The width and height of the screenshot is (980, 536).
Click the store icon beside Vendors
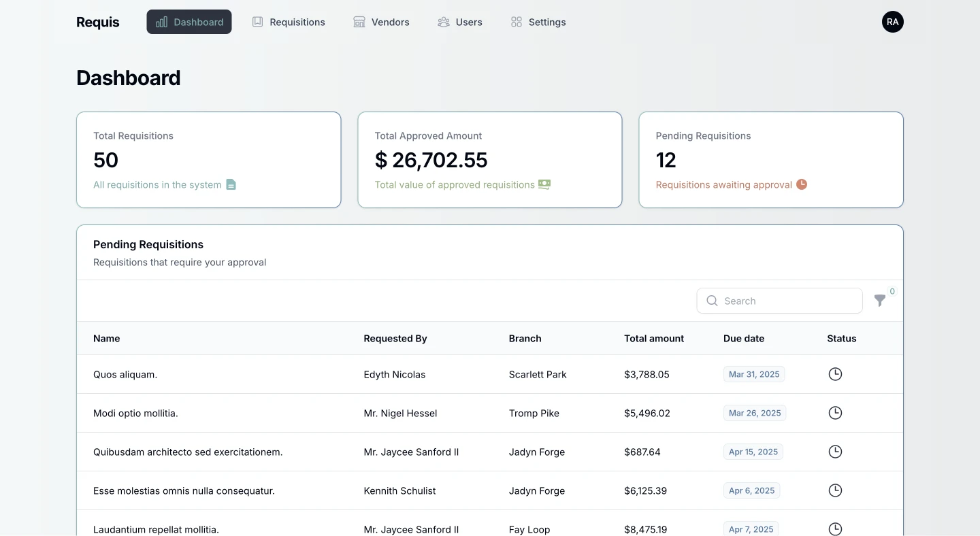tap(359, 22)
